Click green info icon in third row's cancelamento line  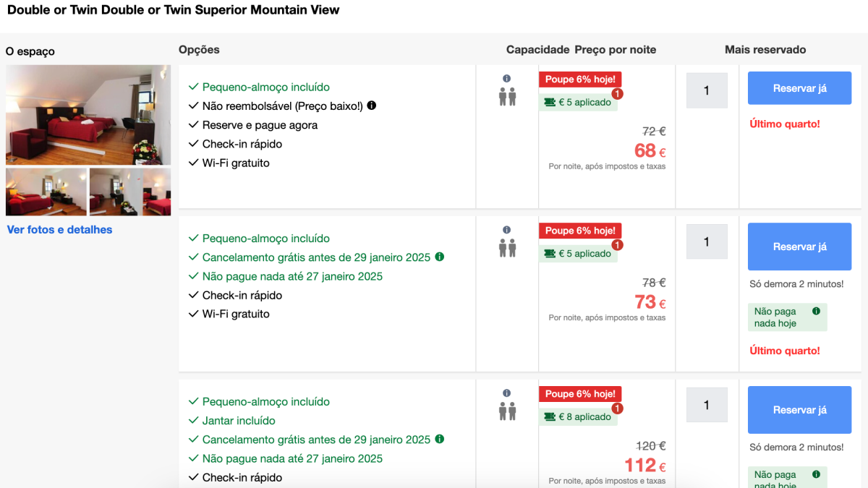tap(440, 439)
